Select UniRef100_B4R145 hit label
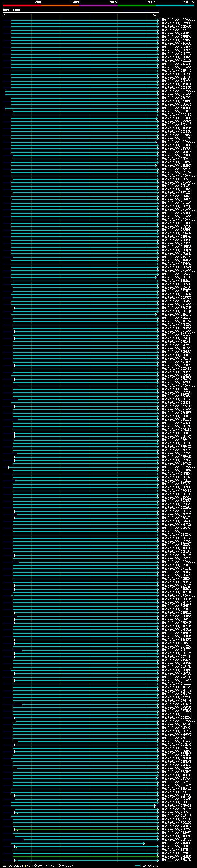Viewport: 197px width, 868px height. coord(177,314)
